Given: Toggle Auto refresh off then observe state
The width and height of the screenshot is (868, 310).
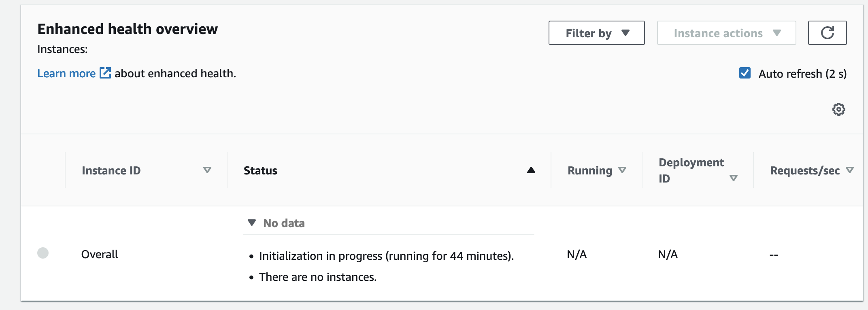Looking at the screenshot, I should pyautogui.click(x=744, y=73).
